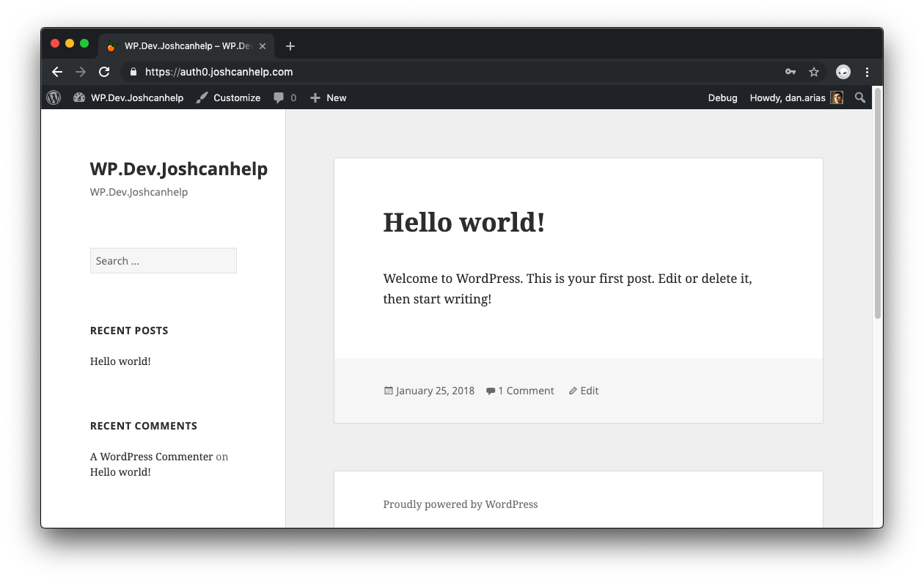Viewport: 924px width, 582px height.
Task: Click Debug in the admin bar
Action: click(x=722, y=97)
